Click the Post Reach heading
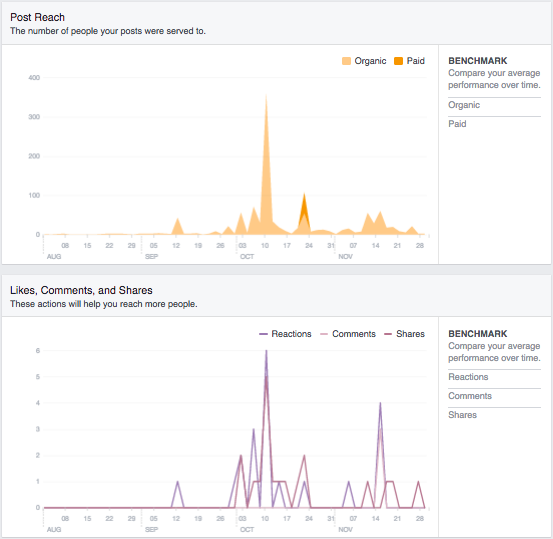This screenshot has width=553, height=539. tap(37, 17)
